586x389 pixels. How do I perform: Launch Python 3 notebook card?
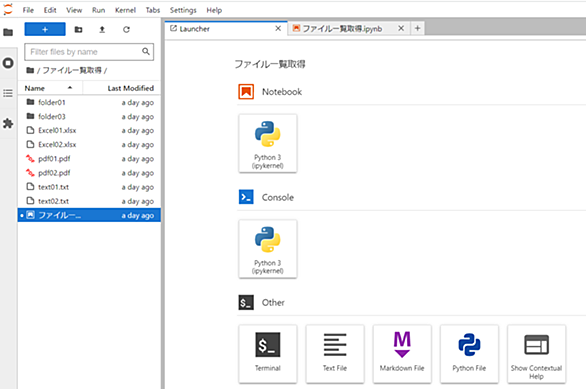[x=268, y=143]
